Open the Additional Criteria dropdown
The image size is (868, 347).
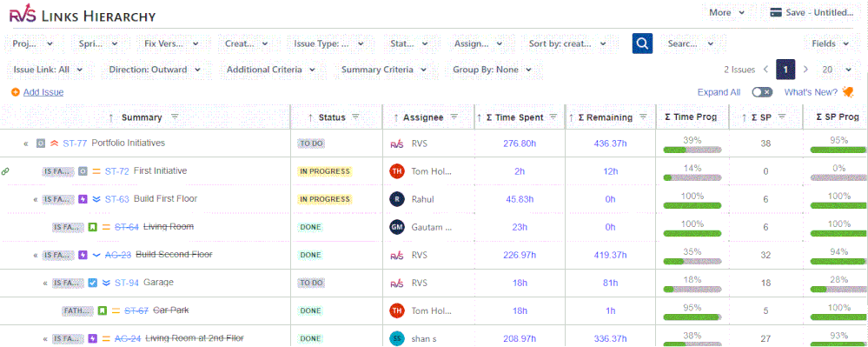pos(271,70)
